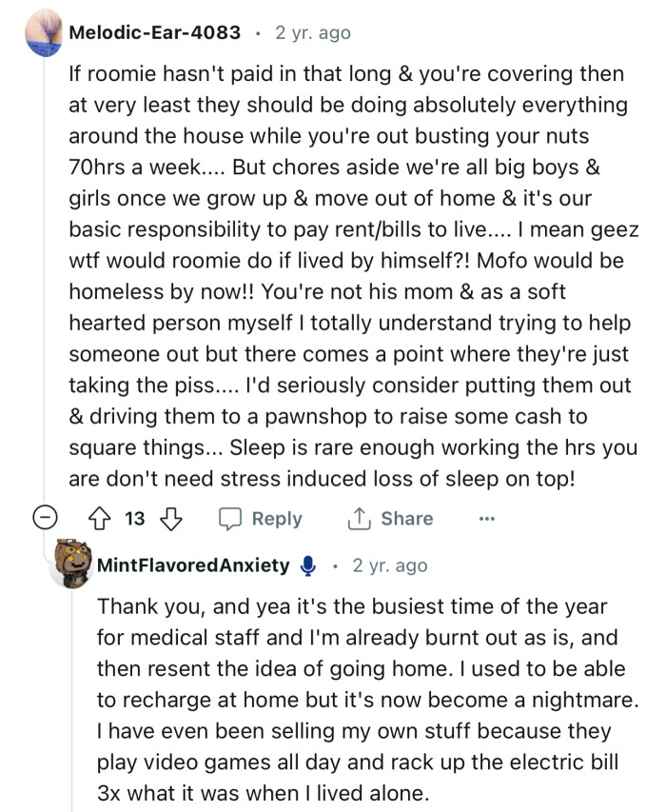
Task: Open the three-dot more options menu
Action: pyautogui.click(x=487, y=519)
